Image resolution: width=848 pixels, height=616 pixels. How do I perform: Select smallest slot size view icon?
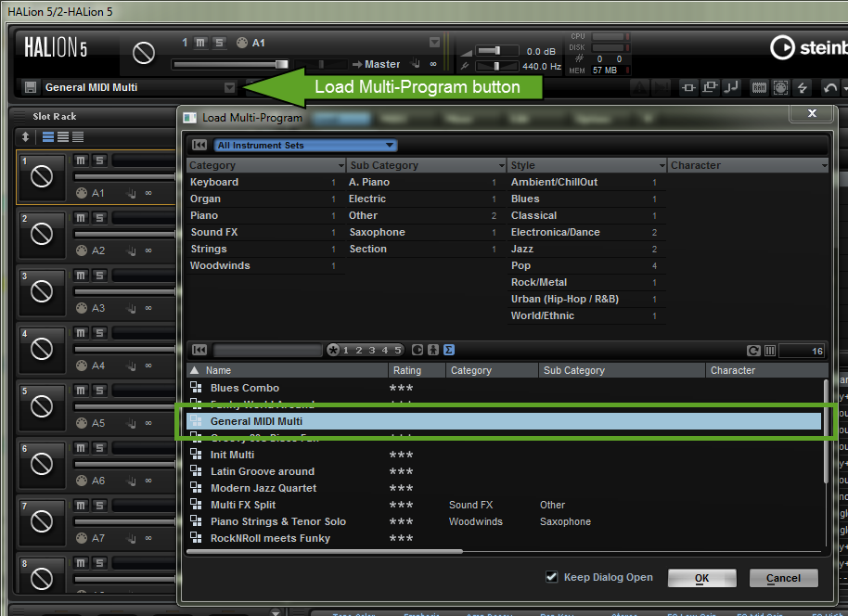pos(78,136)
